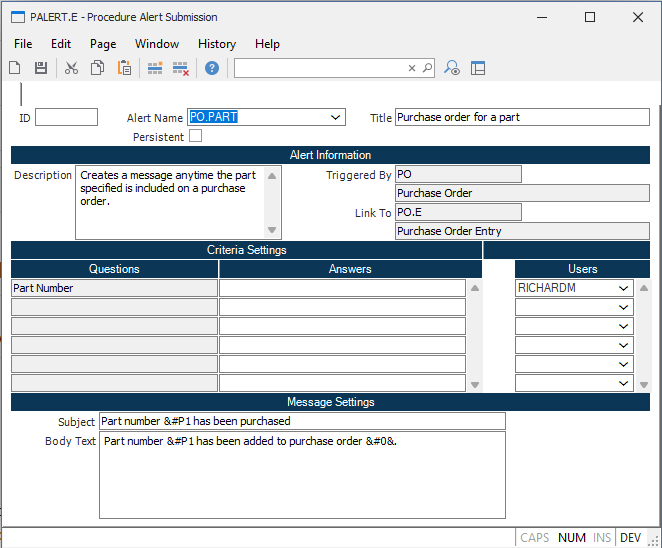Expand the Alert Name dropdown

tap(335, 117)
